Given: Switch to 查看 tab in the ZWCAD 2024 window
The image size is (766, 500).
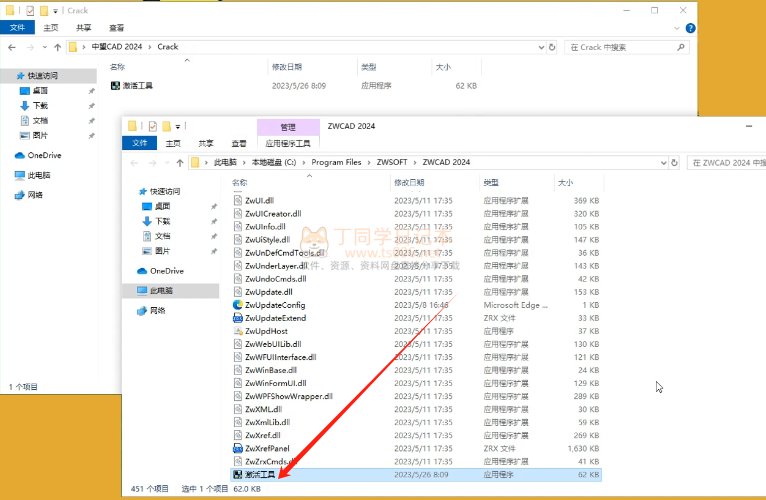Looking at the screenshot, I should (x=239, y=143).
